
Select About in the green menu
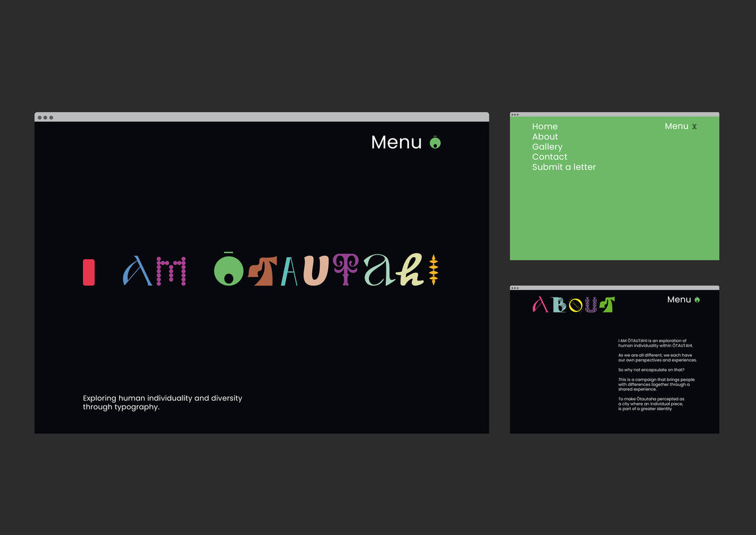click(545, 137)
